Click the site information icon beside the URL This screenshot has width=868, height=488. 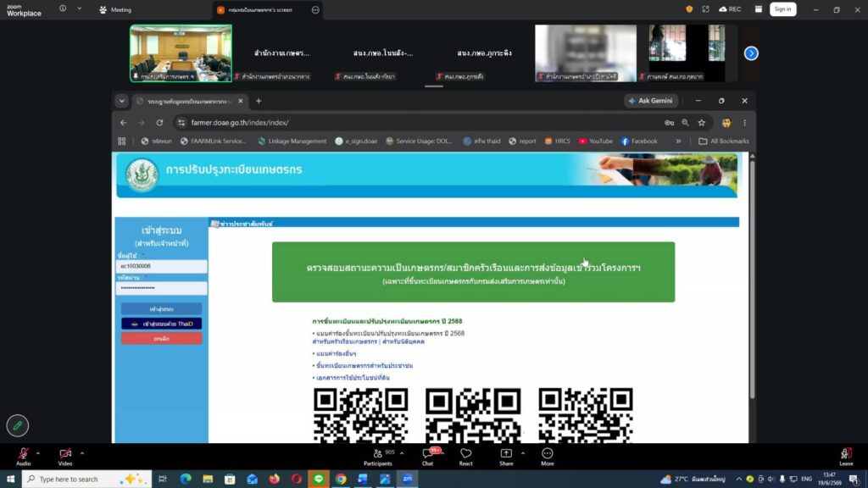[x=181, y=123]
